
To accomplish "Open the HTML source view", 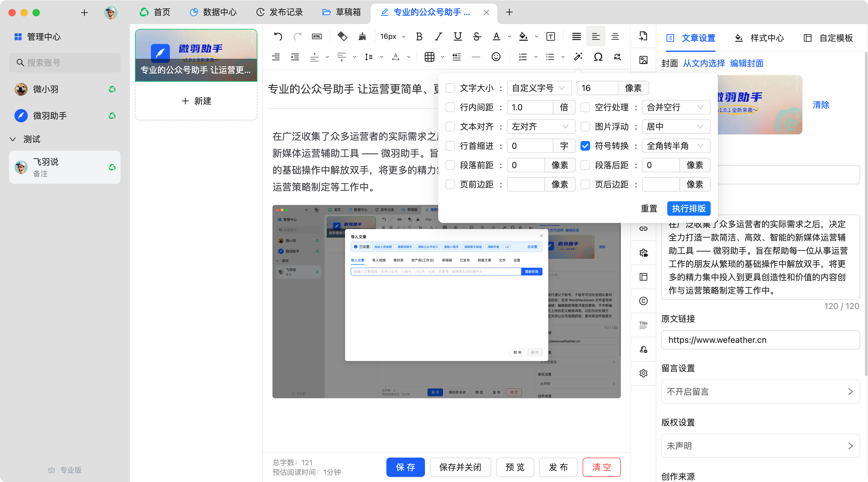I will point(317,36).
